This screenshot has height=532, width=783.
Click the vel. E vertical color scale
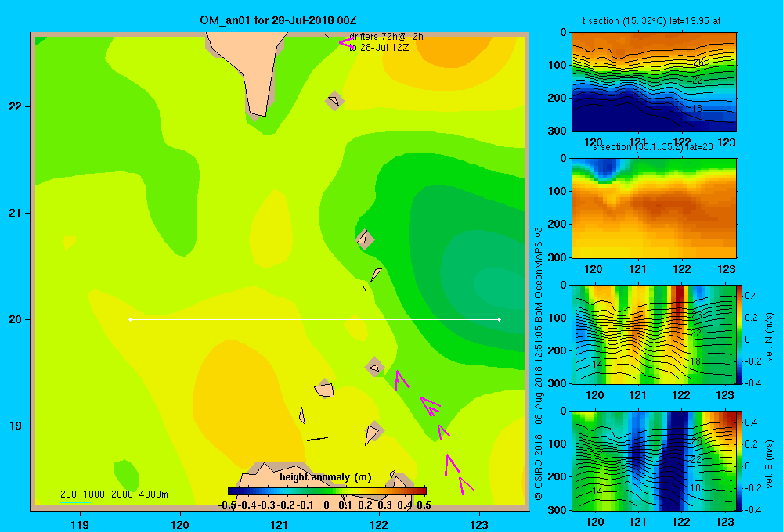[x=740, y=461]
